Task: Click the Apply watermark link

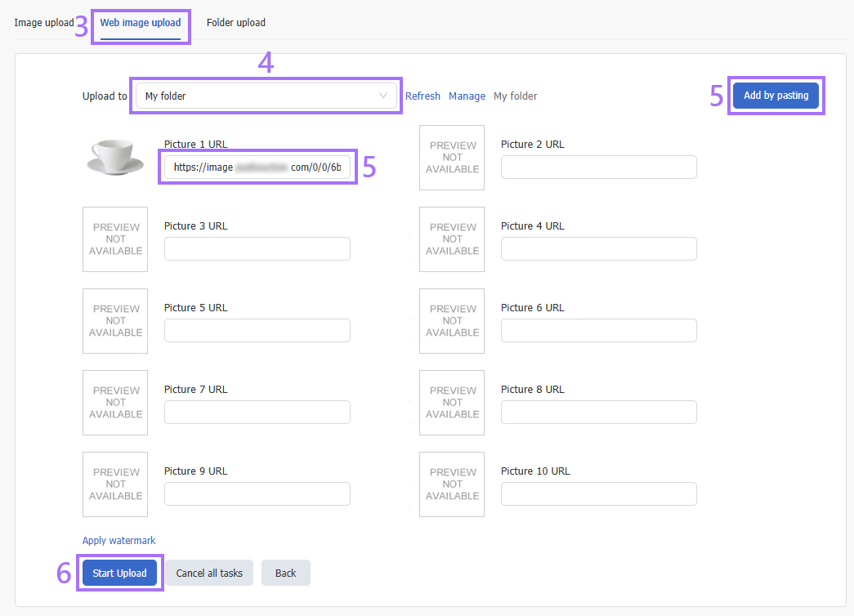Action: (x=118, y=541)
